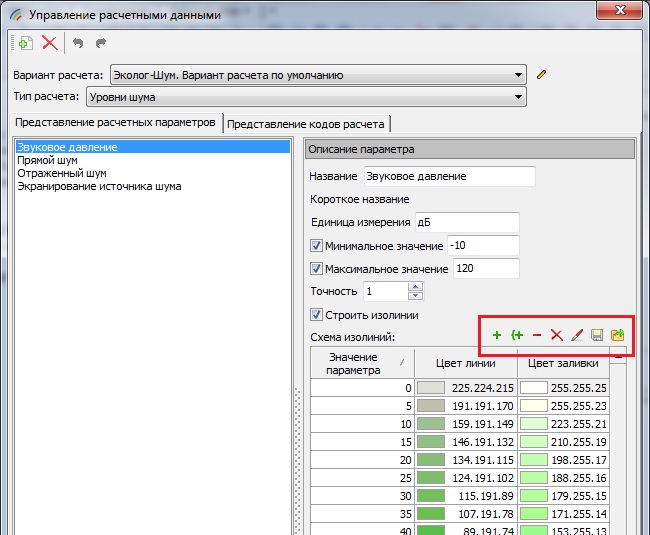Image resolution: width=650 pixels, height=535 pixels.
Task: Click the Название input field
Action: (449, 176)
